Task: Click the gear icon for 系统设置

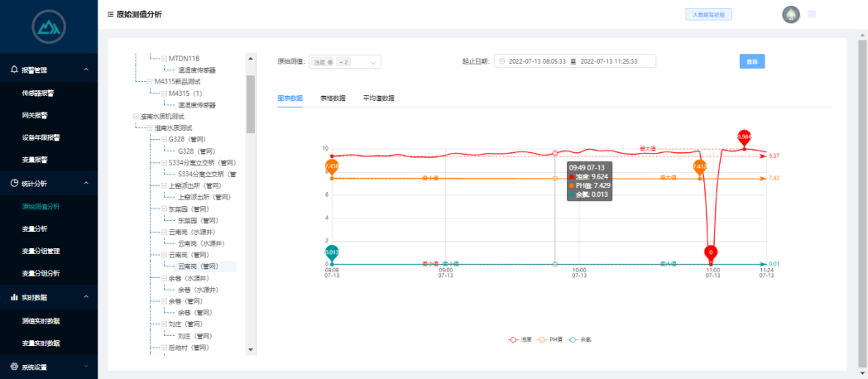Action: (x=13, y=366)
